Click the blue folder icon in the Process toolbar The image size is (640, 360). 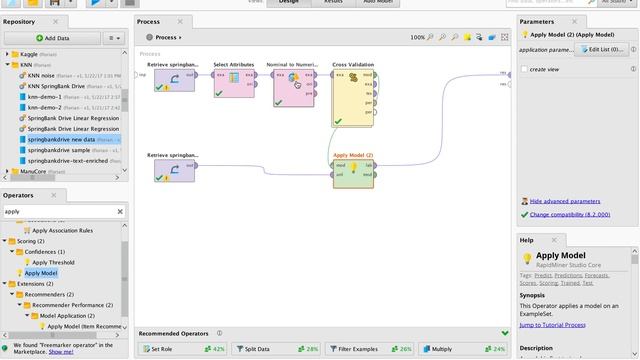492,37
